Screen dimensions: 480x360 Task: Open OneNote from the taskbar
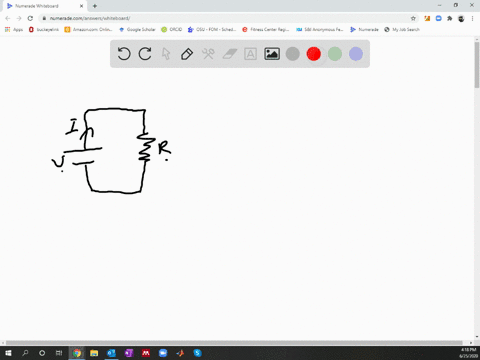coord(129,353)
